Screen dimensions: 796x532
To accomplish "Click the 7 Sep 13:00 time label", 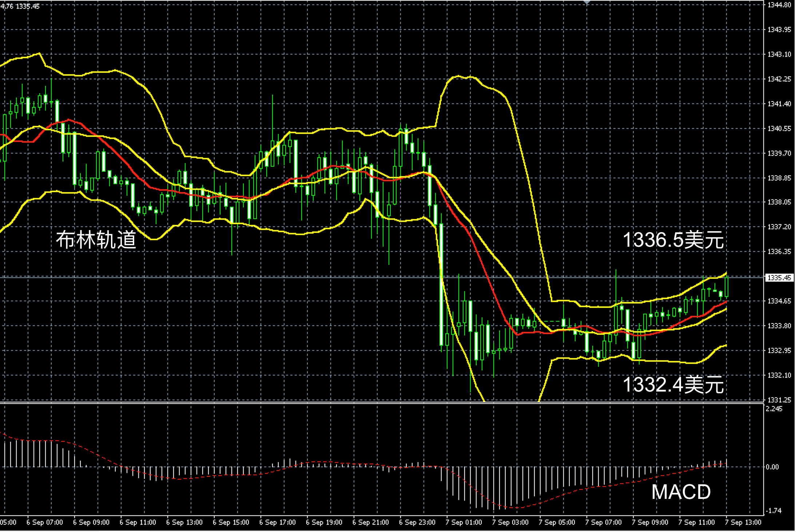I will (743, 522).
